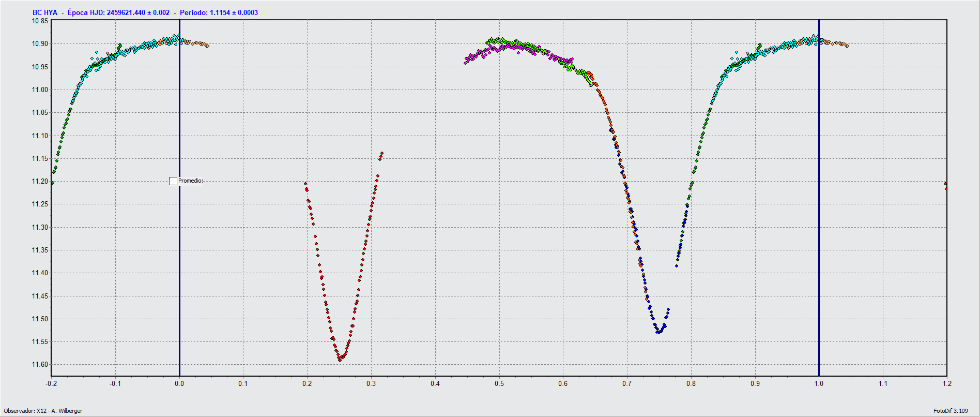
Task: Click the blue phase marker line at 0.0
Action: (179, 198)
